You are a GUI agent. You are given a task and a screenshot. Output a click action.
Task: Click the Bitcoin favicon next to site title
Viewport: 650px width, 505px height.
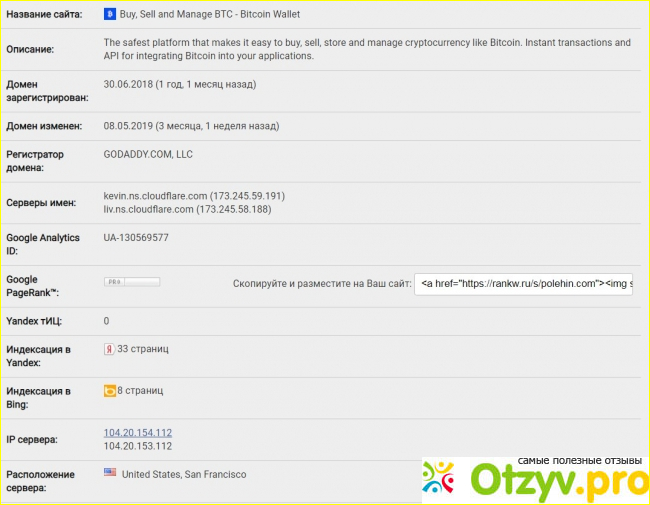[110, 15]
